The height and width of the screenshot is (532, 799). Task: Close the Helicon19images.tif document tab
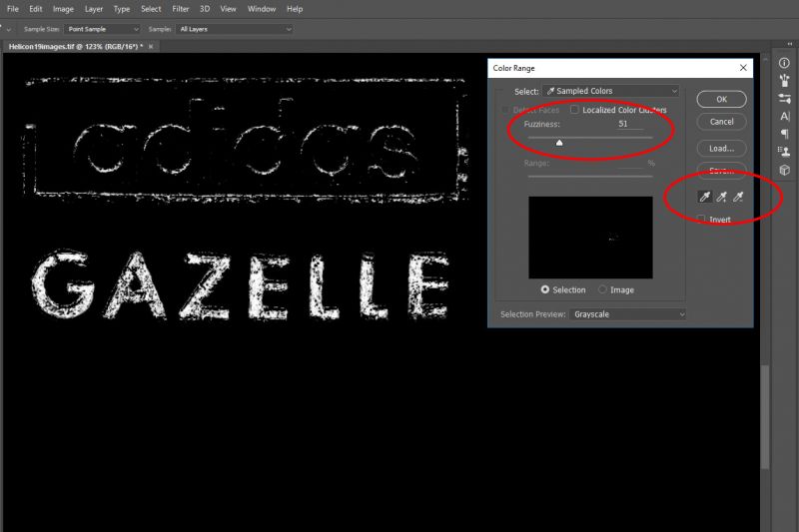coord(151,46)
